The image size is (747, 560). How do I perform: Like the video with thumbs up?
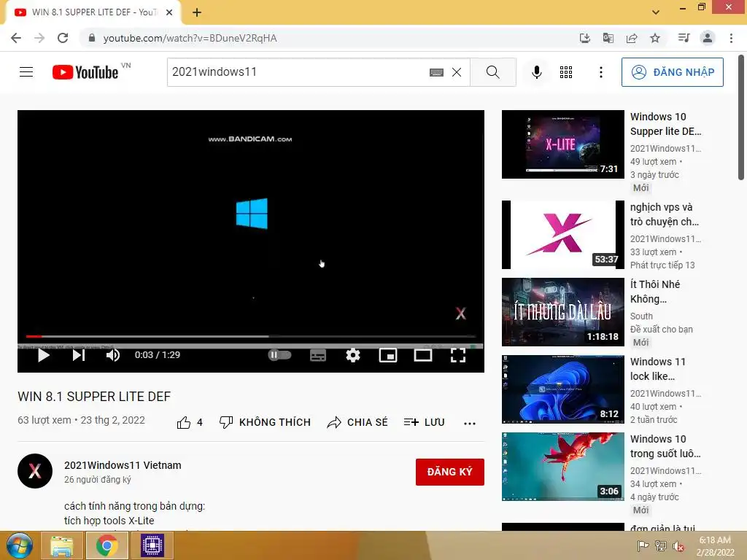tap(190, 422)
